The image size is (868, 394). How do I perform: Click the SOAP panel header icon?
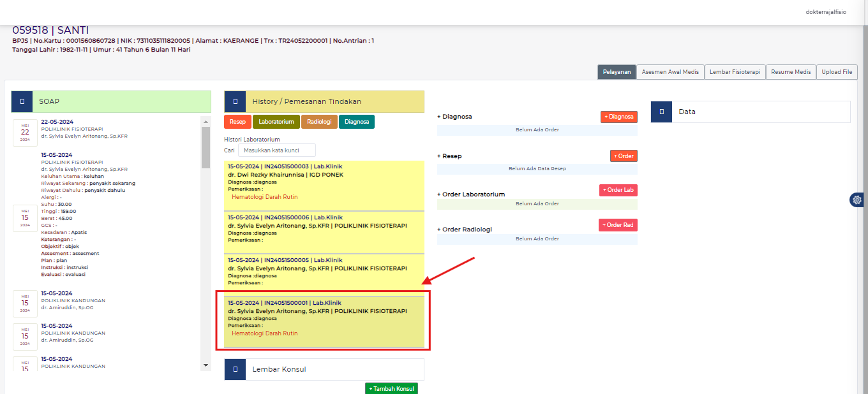tap(22, 101)
